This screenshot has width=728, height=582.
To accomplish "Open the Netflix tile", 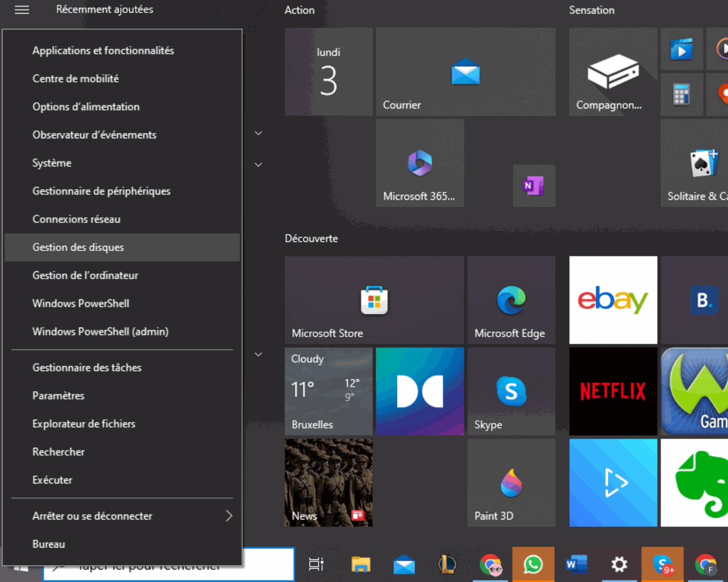I will (613, 391).
